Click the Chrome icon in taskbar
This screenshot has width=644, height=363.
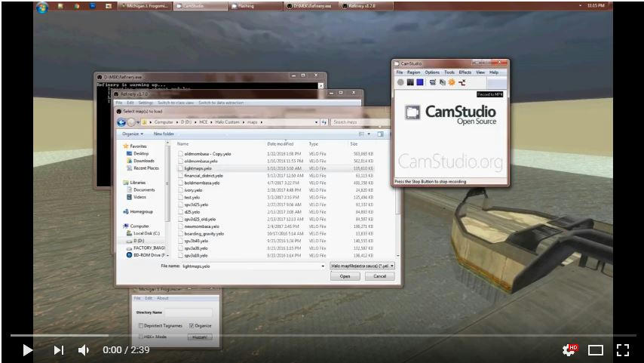pyautogui.click(x=77, y=6)
